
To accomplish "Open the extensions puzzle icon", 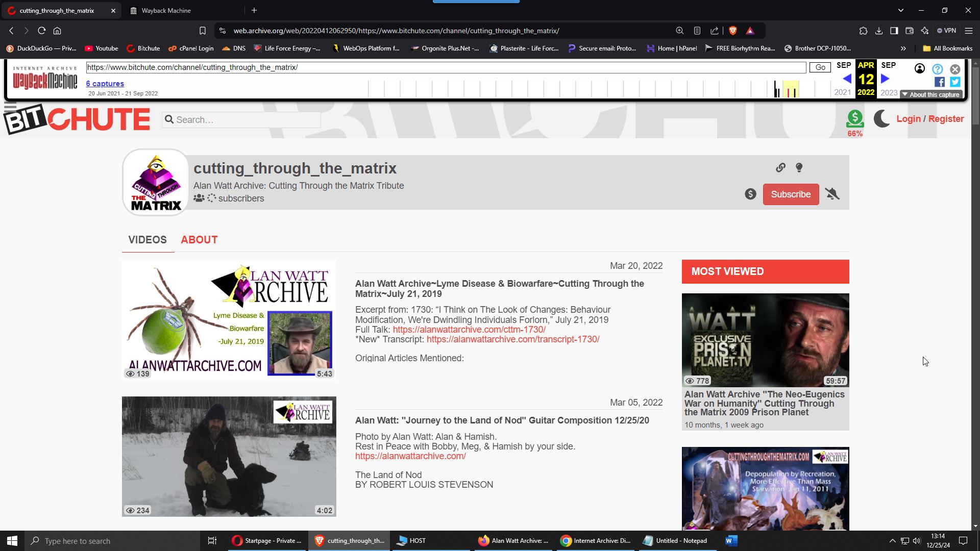I will click(x=863, y=31).
